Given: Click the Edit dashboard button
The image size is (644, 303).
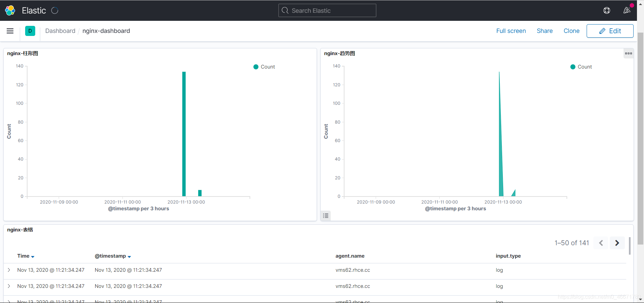Looking at the screenshot, I should coord(610,31).
